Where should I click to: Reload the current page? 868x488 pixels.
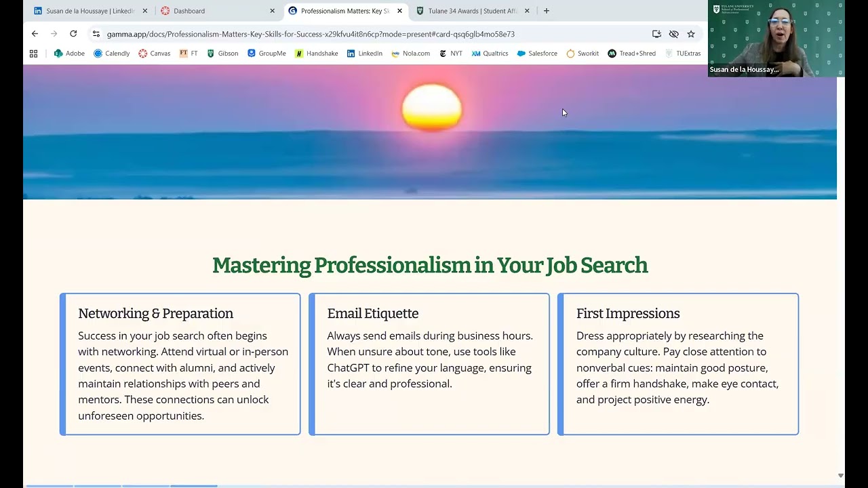(73, 34)
